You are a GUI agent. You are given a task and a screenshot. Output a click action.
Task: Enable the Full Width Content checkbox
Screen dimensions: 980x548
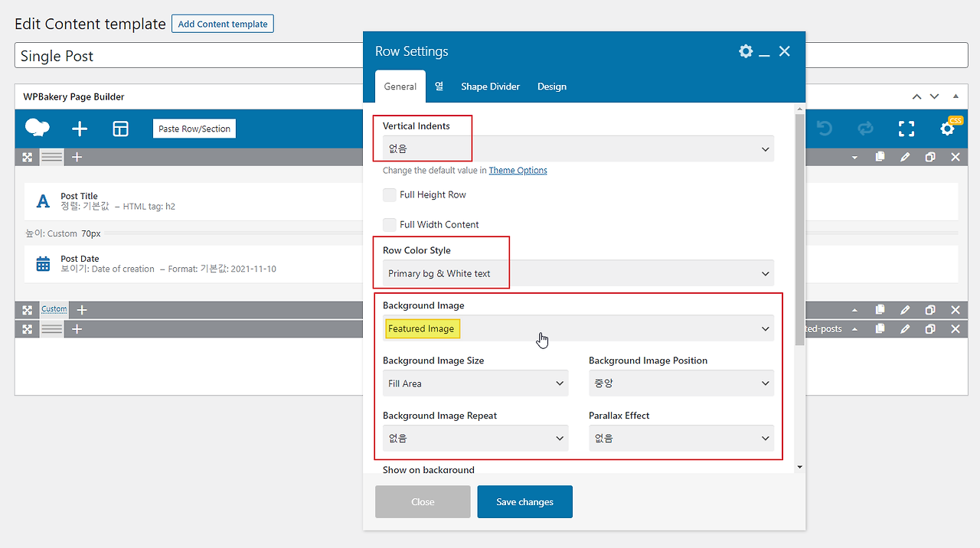pos(390,224)
